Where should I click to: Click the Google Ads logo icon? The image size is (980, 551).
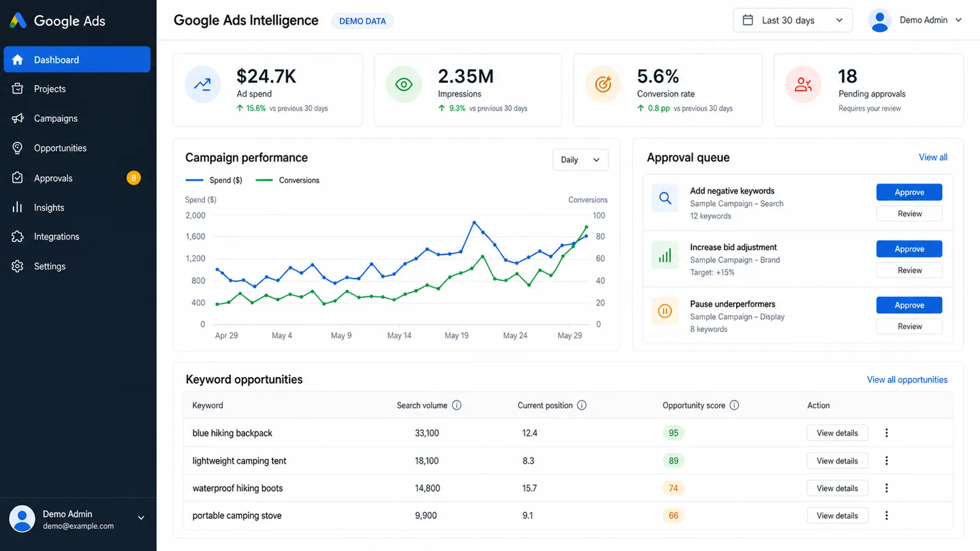(18, 21)
